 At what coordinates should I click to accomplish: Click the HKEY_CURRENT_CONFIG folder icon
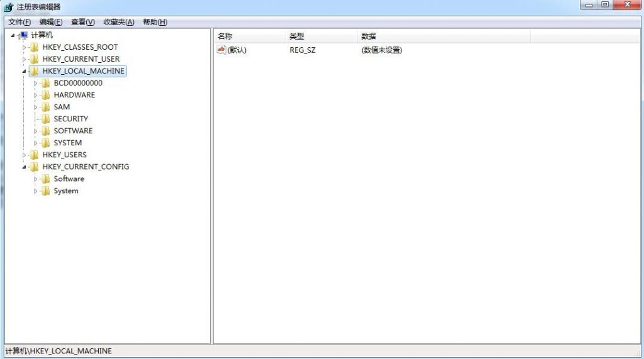35,167
